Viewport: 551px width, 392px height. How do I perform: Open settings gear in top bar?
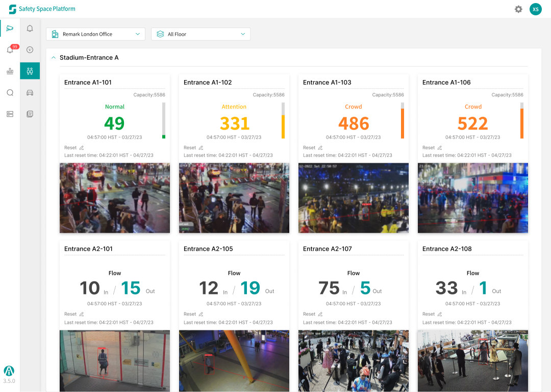[x=518, y=9]
